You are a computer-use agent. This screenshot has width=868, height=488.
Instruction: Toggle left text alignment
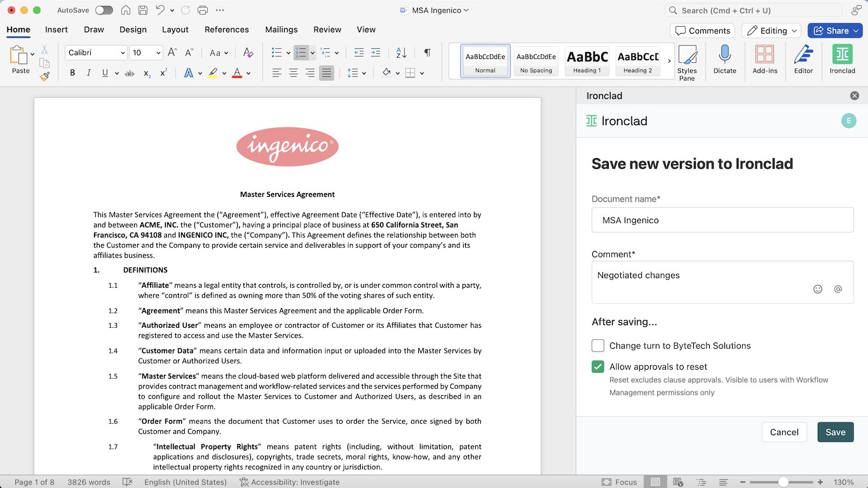[277, 73]
